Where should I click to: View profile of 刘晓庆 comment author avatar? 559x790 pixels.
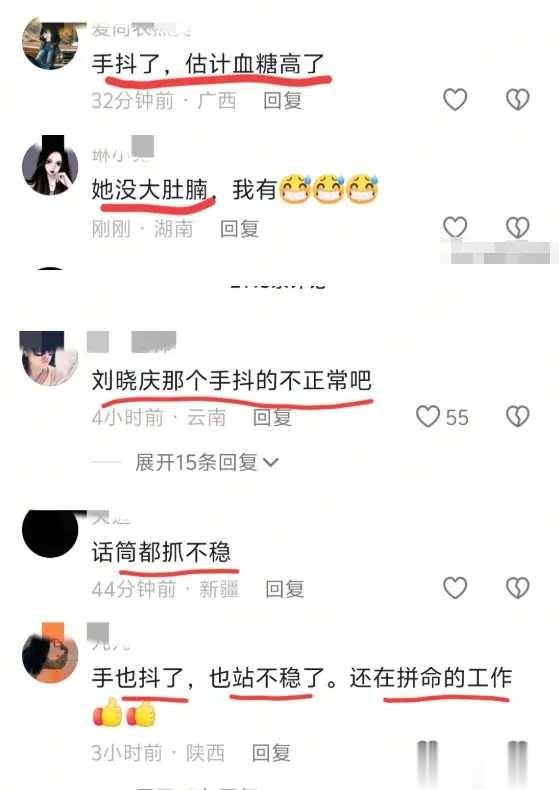click(x=49, y=358)
